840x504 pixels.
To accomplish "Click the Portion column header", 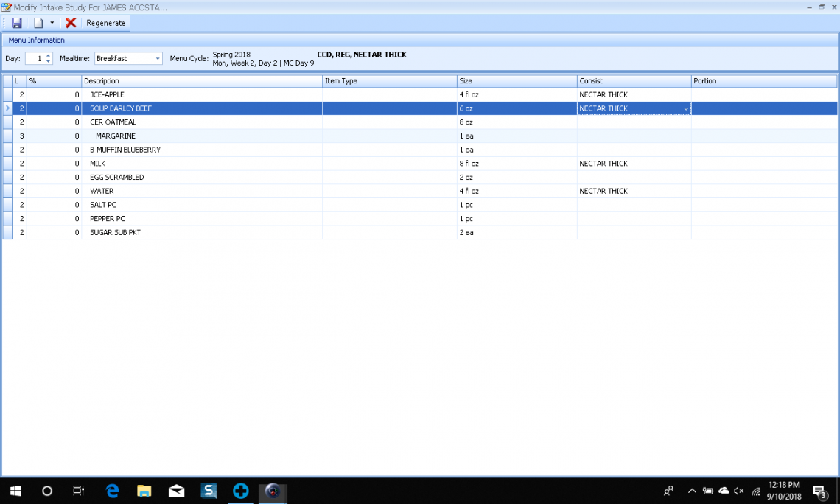I will (x=763, y=81).
